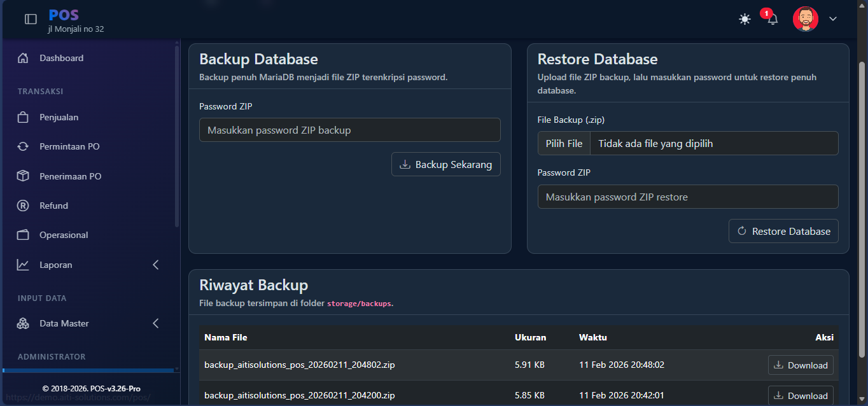Open Penerimaan PO page
This screenshot has height=406, width=868.
point(70,176)
